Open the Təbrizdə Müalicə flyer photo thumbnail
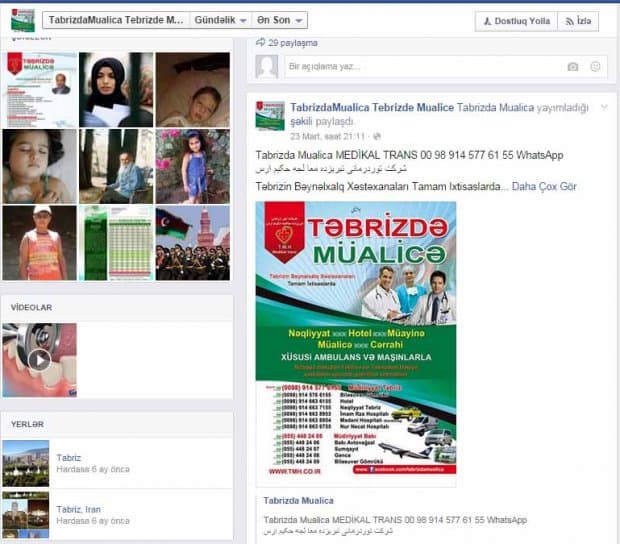620x544 pixels. point(40,90)
